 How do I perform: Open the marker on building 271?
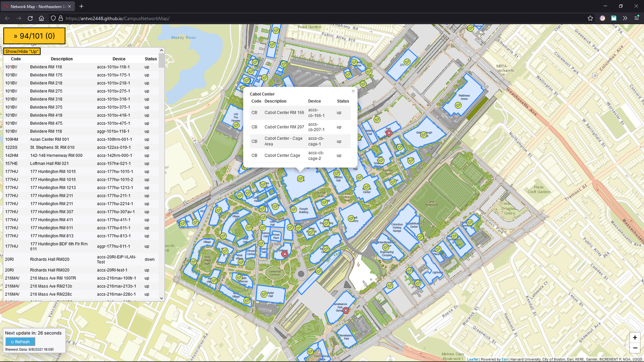tap(407, 61)
